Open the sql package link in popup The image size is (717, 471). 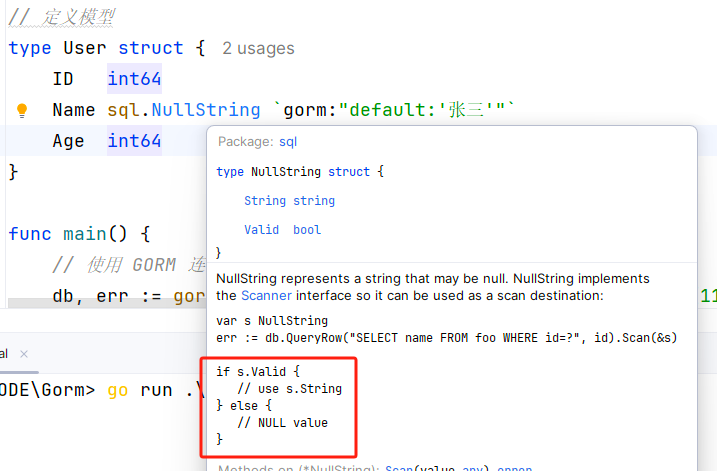click(x=288, y=142)
